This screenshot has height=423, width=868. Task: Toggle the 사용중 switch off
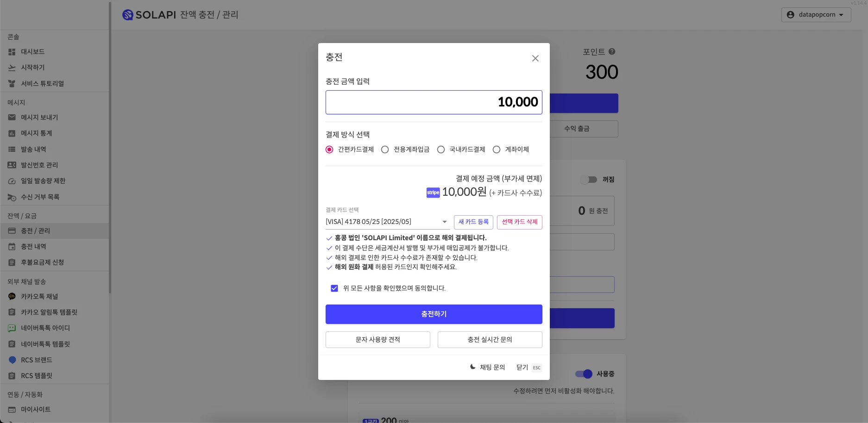click(584, 374)
